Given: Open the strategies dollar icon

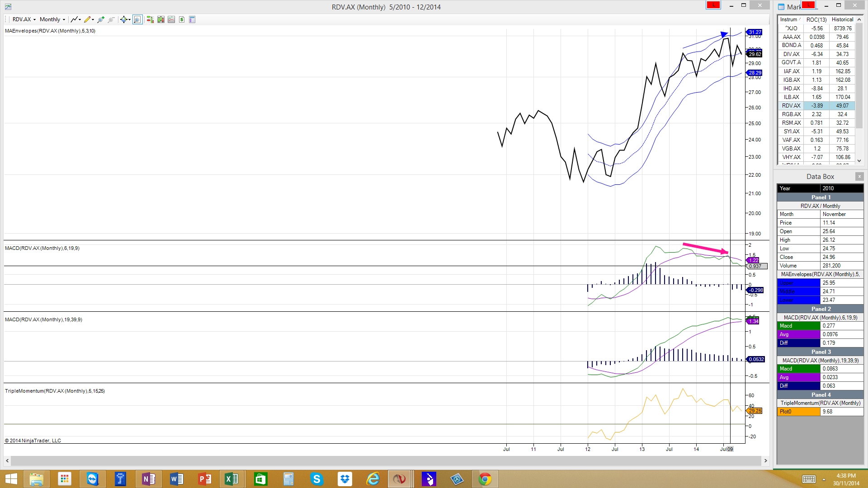Looking at the screenshot, I should (182, 19).
